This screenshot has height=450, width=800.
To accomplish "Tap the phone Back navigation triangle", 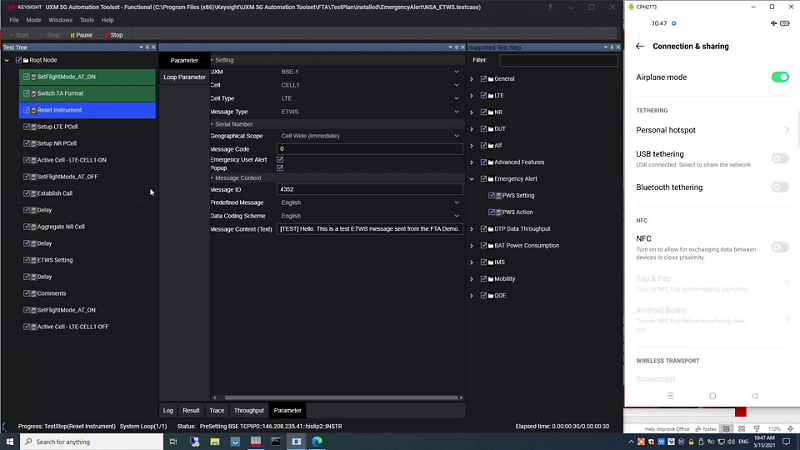I will [x=755, y=396].
